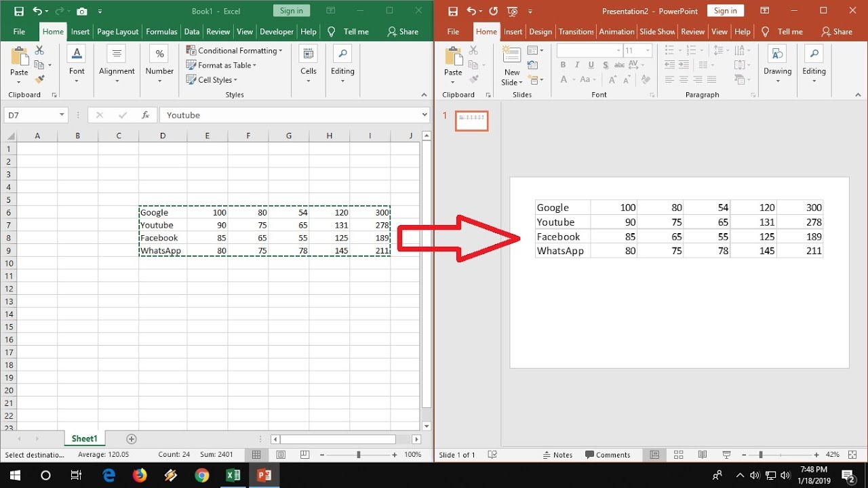The image size is (868, 488).
Task: Open Firefox from the taskbar
Action: tap(140, 475)
